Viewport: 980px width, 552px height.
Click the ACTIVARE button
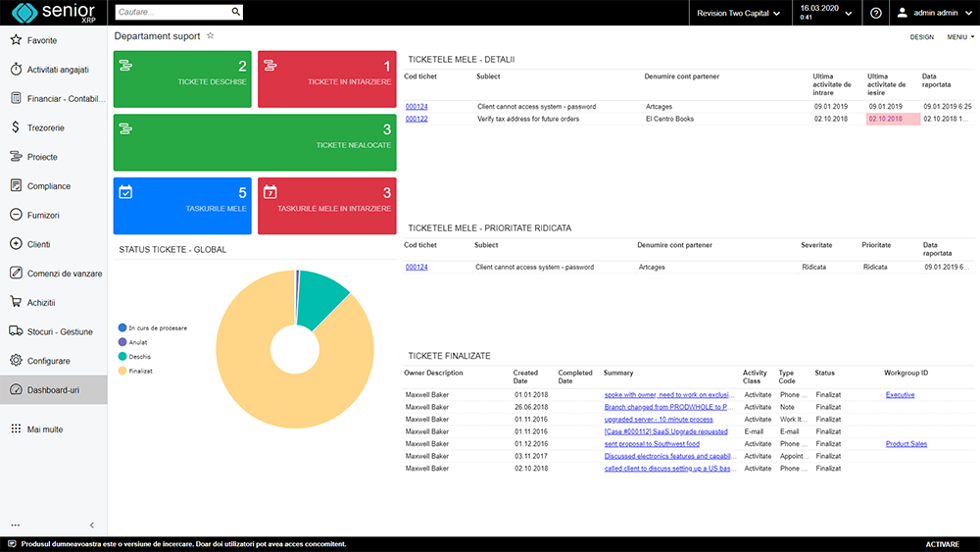943,544
